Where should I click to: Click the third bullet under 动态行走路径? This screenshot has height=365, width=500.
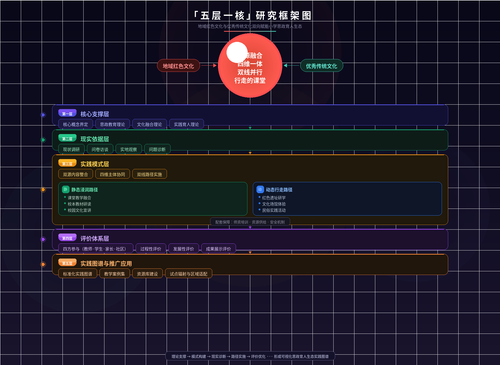point(274,210)
